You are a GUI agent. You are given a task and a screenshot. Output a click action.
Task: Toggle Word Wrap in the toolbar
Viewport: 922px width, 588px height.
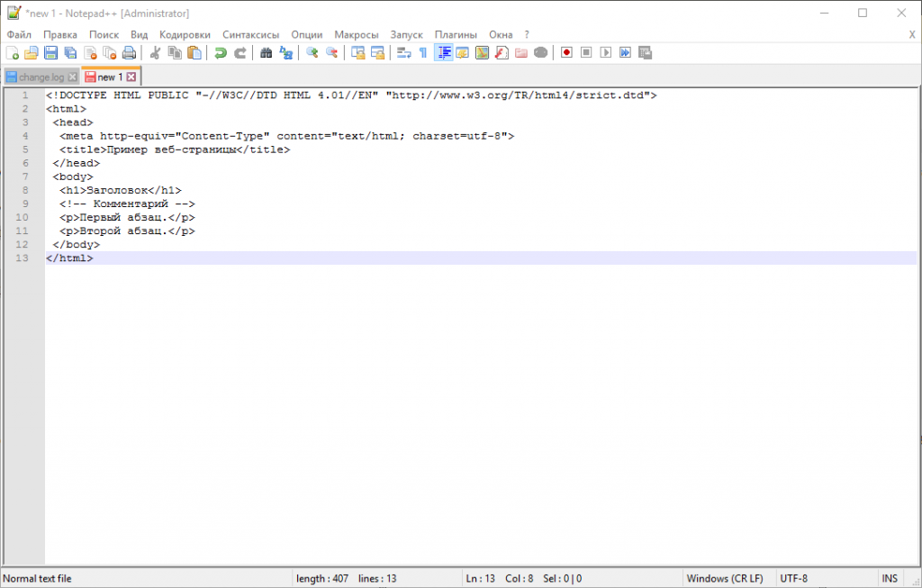tap(403, 53)
